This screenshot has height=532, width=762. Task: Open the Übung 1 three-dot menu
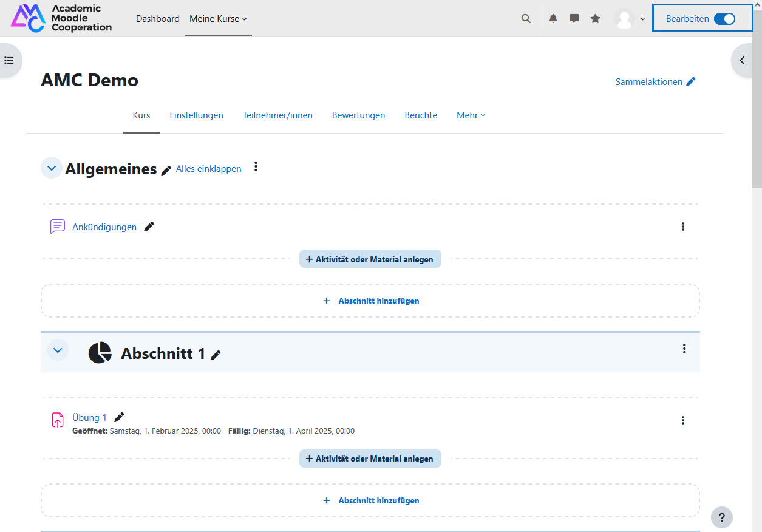683,420
